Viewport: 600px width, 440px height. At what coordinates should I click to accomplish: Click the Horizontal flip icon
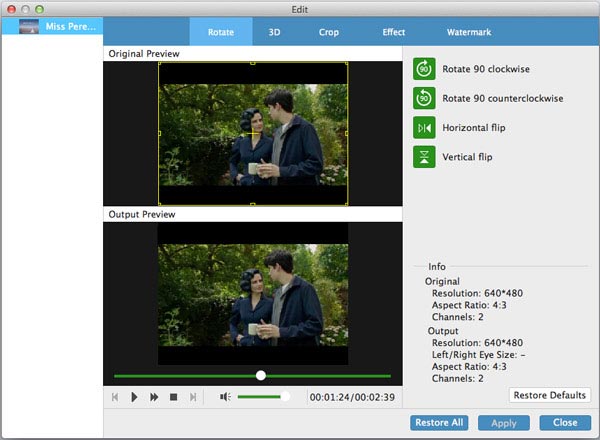click(x=424, y=127)
